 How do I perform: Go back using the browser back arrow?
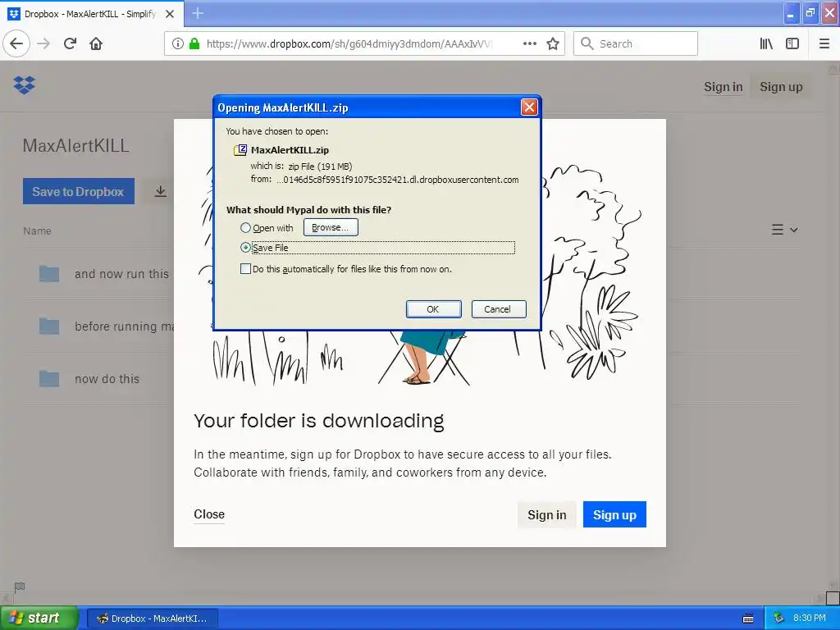click(x=16, y=43)
